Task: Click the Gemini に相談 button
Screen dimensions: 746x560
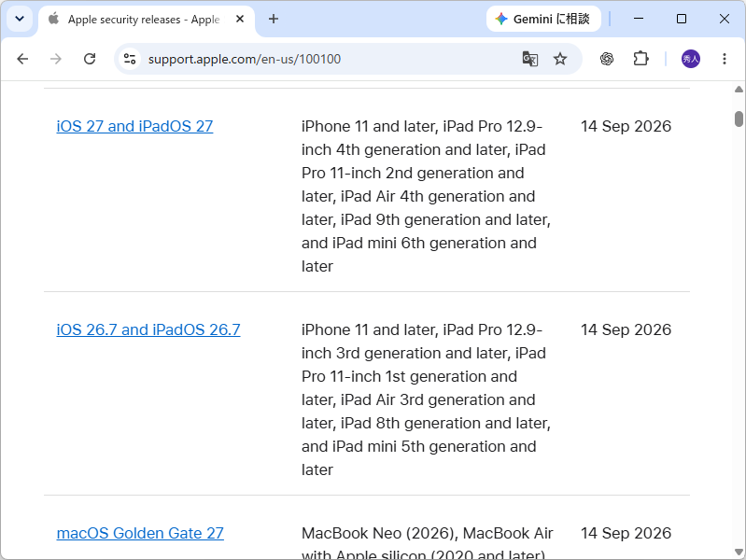Action: coord(543,19)
